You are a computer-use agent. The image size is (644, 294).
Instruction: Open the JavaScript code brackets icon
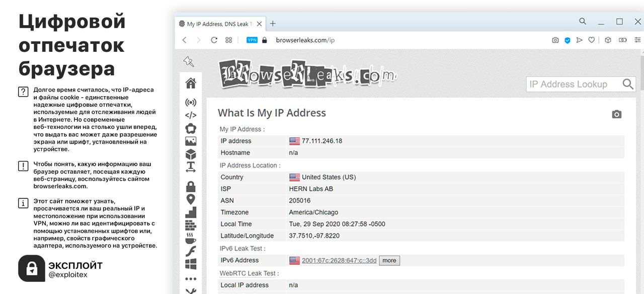click(191, 115)
